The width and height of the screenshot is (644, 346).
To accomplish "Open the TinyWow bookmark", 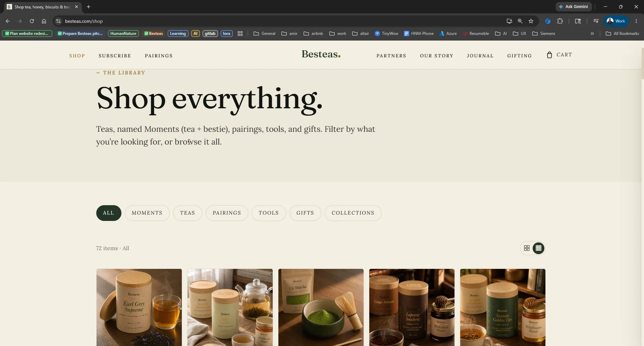I will [386, 34].
